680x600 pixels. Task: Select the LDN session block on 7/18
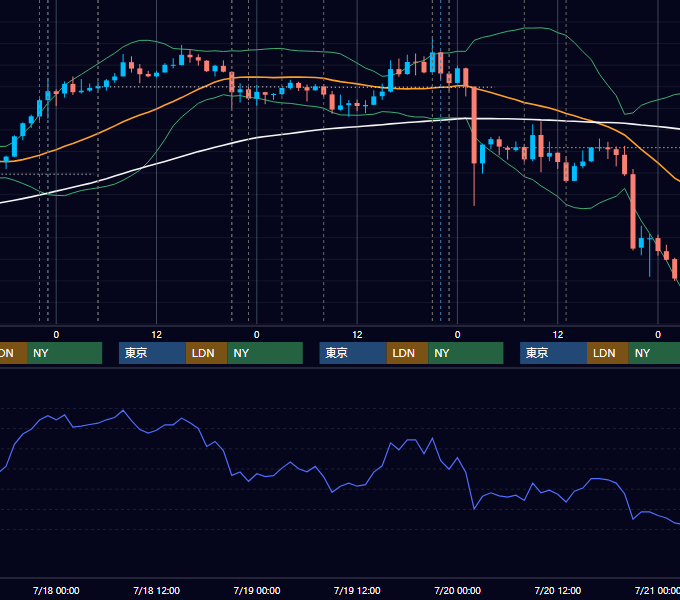206,353
